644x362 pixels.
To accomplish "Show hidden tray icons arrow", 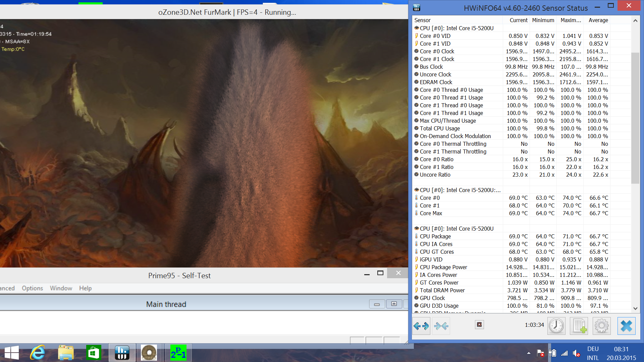I will click(529, 353).
